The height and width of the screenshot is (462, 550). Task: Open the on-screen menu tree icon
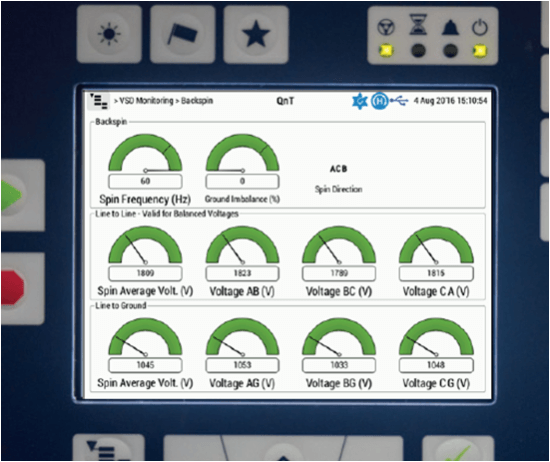point(99,101)
